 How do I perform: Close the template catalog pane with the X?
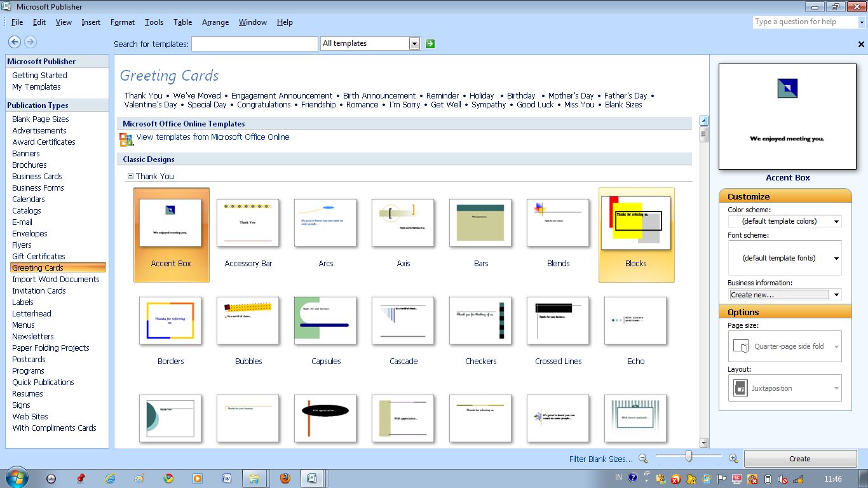click(861, 44)
